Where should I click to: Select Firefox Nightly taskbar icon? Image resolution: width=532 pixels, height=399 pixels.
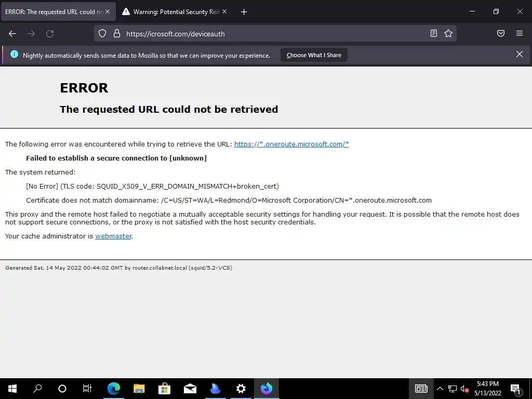point(267,389)
